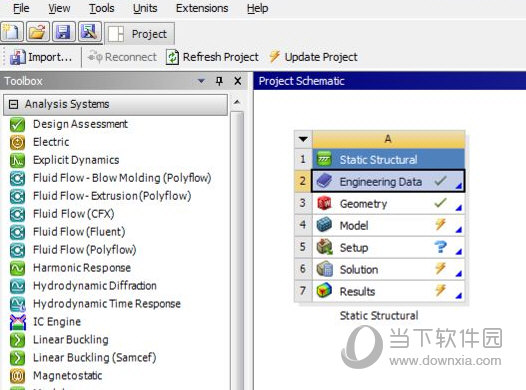Click the Harmonic Response icon
Image resolution: width=526 pixels, height=390 pixels.
click(x=17, y=268)
